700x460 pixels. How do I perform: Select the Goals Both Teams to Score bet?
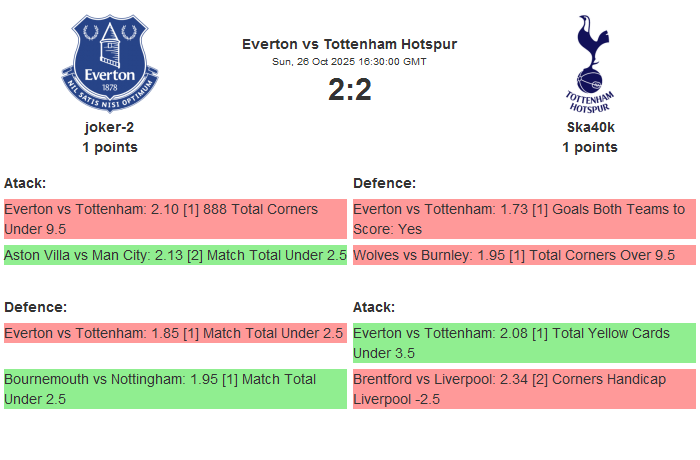click(x=524, y=219)
